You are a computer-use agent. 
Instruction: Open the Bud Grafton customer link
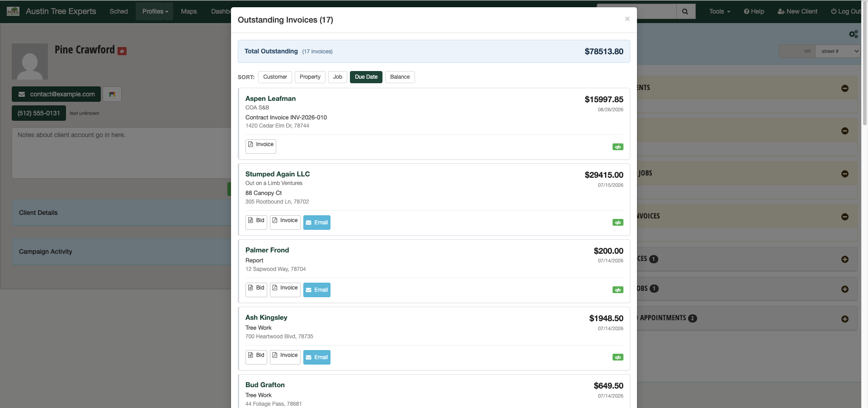click(x=265, y=385)
